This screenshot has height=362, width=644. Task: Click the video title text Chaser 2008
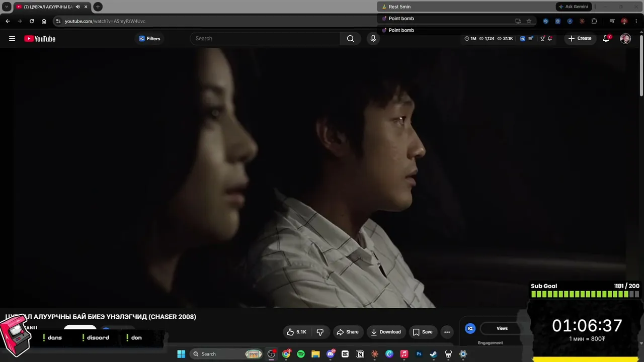pos(101,317)
